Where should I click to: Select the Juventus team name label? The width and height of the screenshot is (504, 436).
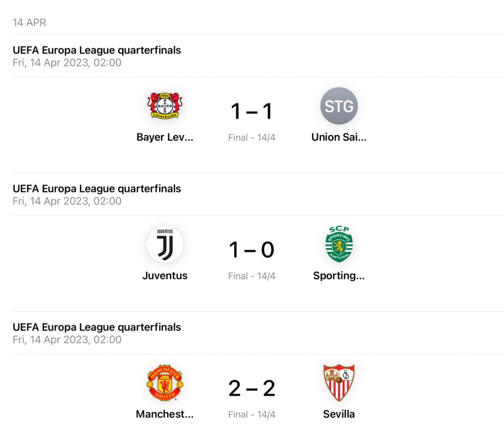click(165, 276)
